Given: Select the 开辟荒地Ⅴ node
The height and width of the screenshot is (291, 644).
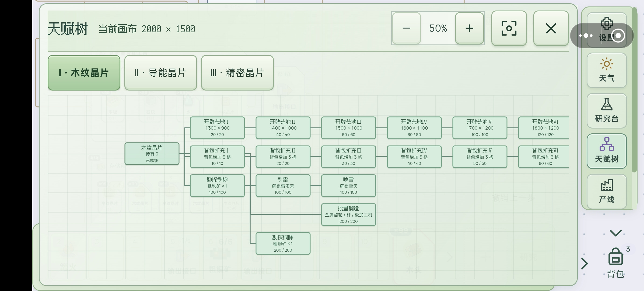Looking at the screenshot, I should (480, 128).
